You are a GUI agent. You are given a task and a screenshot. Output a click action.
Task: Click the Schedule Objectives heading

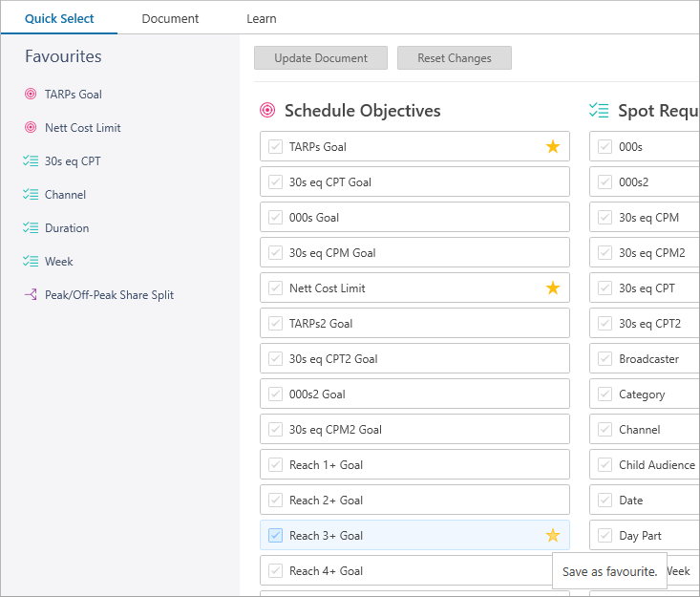click(363, 110)
